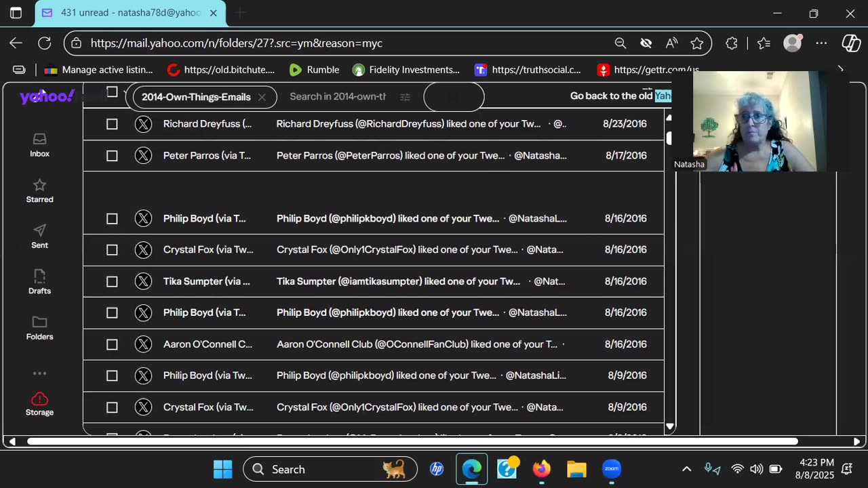868x488 pixels.
Task: Click the date 8/23/2016
Action: tap(625, 124)
